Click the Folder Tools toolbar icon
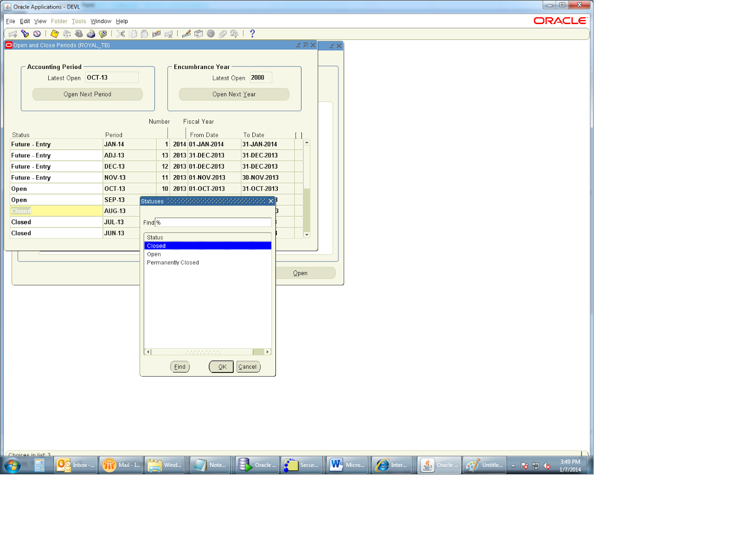The width and height of the screenshot is (756, 542). 234,34
